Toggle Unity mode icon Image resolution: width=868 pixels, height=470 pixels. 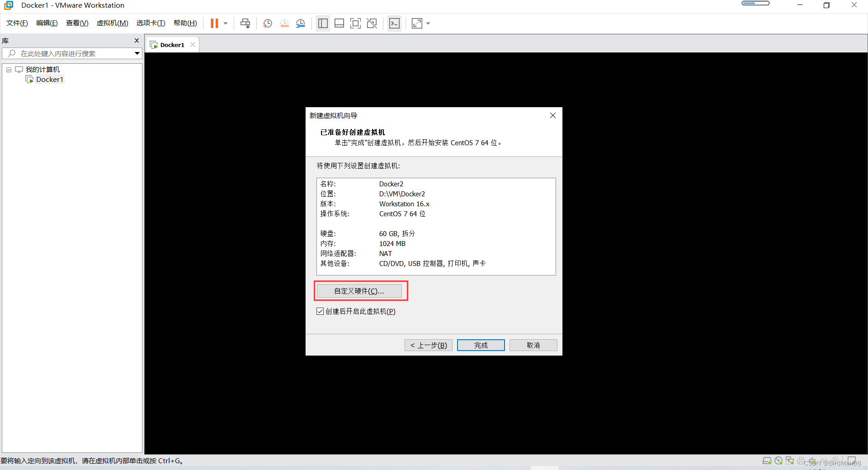pos(372,24)
